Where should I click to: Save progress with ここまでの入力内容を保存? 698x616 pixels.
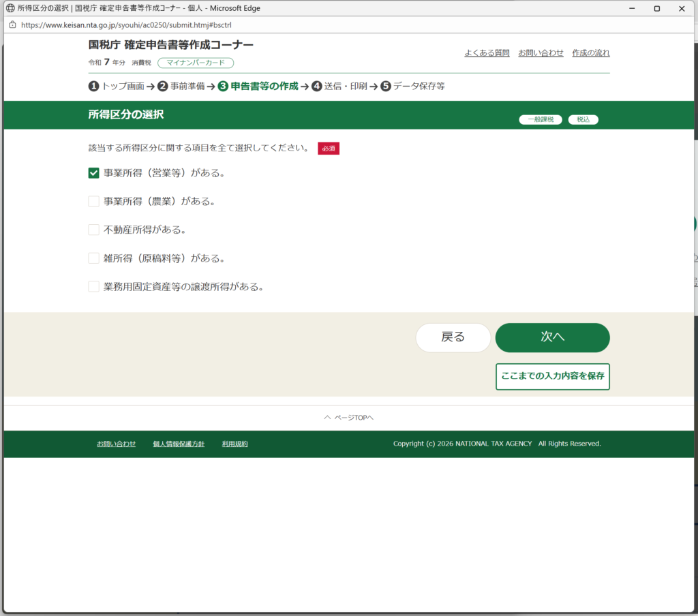tap(552, 376)
